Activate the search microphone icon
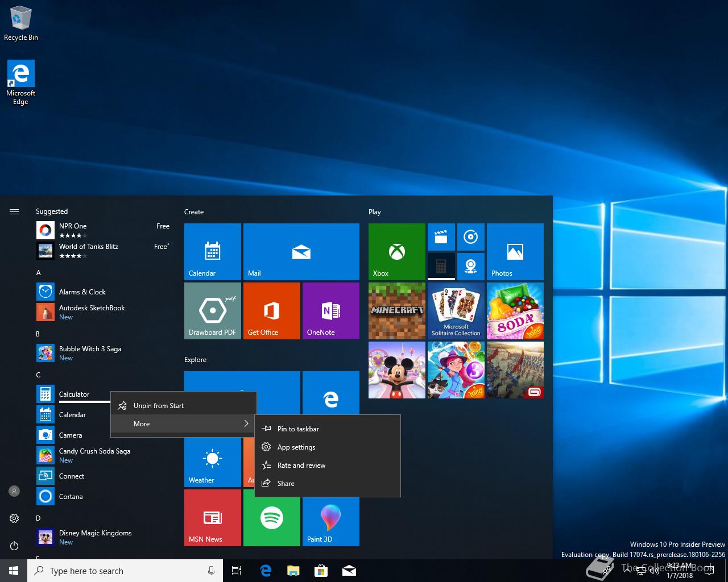 click(211, 571)
